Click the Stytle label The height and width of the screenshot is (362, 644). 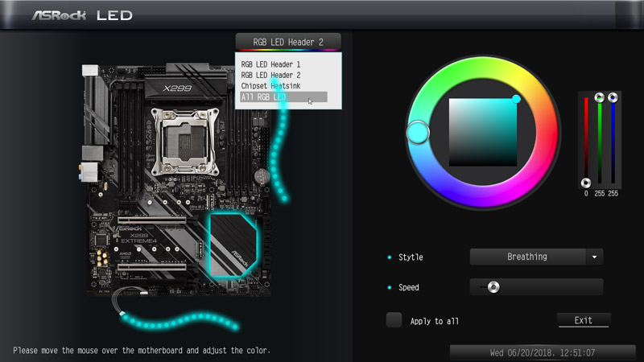[411, 257]
